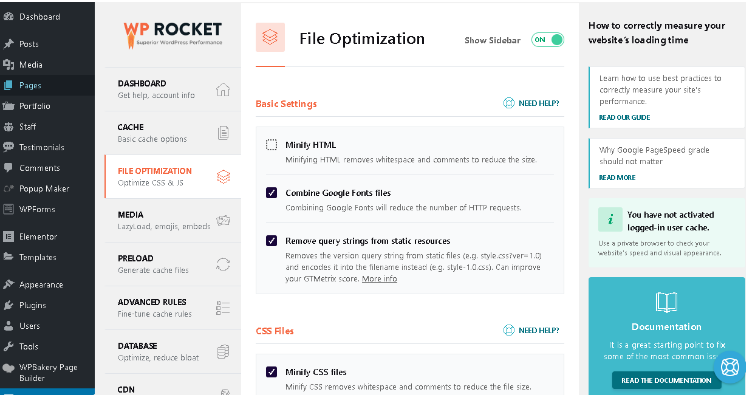Enable the Minify HTML checkbox
This screenshot has height=396, width=746.
click(x=271, y=145)
